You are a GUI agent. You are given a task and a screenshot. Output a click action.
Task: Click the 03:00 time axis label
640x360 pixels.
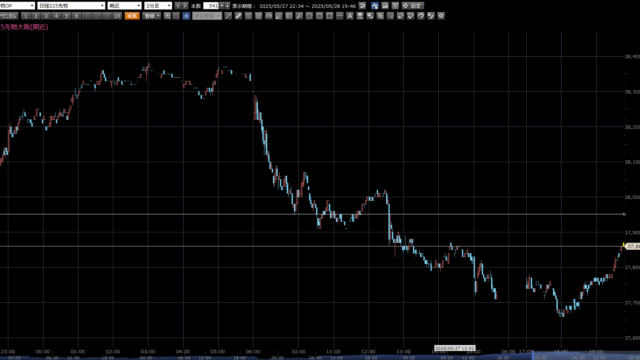(x=148, y=351)
